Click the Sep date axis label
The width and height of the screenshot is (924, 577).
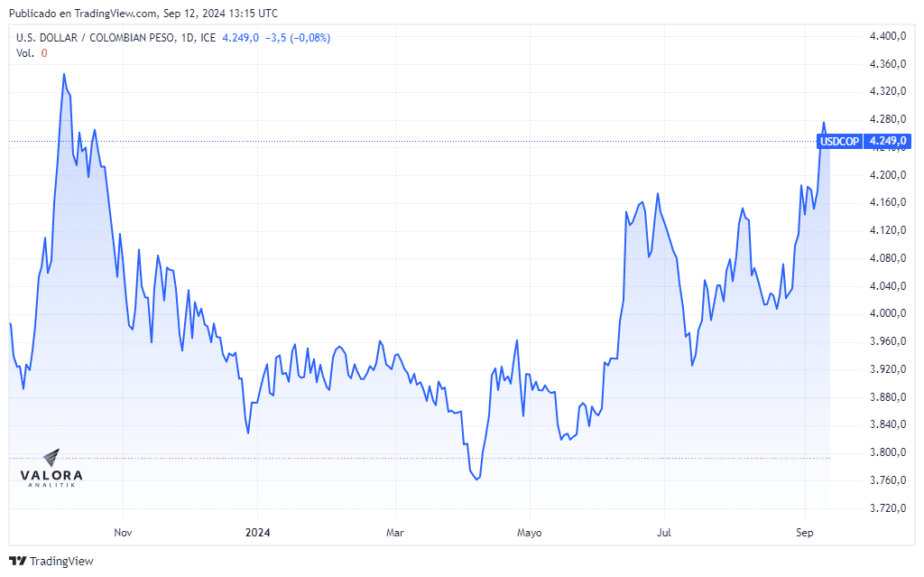point(804,533)
